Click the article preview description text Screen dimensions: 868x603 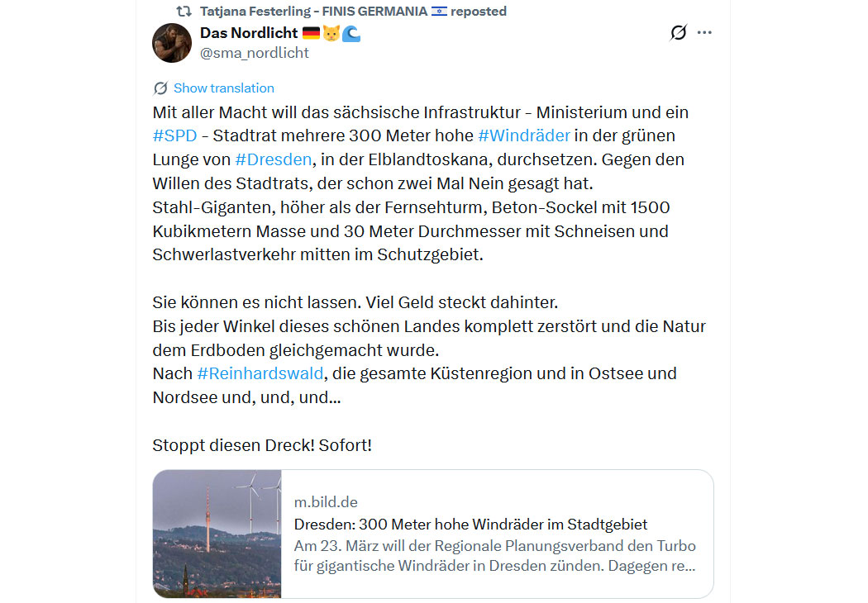(494, 556)
